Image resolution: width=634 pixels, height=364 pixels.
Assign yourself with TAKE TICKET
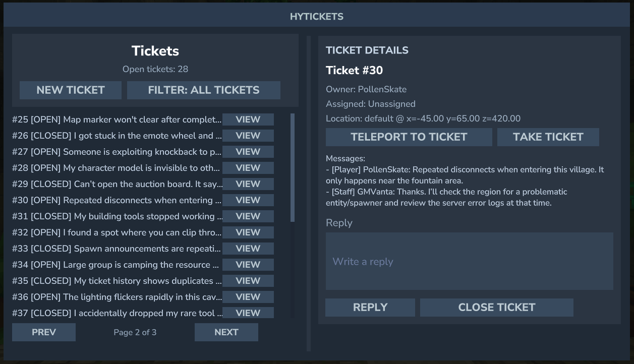pyautogui.click(x=548, y=137)
